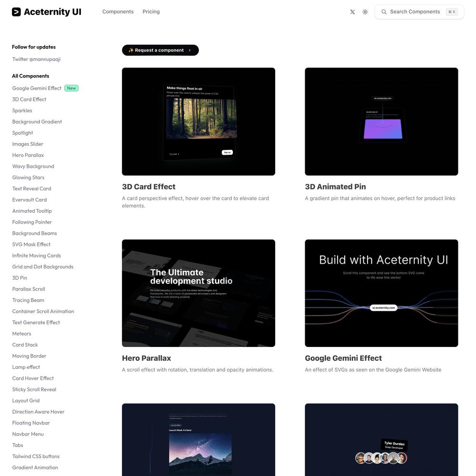Open Tracing Beam in sidebar

28,300
